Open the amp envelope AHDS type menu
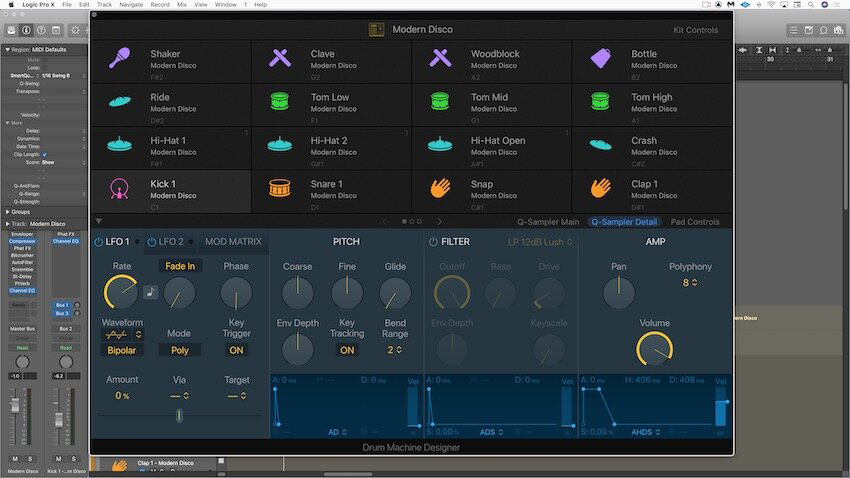Viewport: 850px width, 478px height. pos(645,432)
